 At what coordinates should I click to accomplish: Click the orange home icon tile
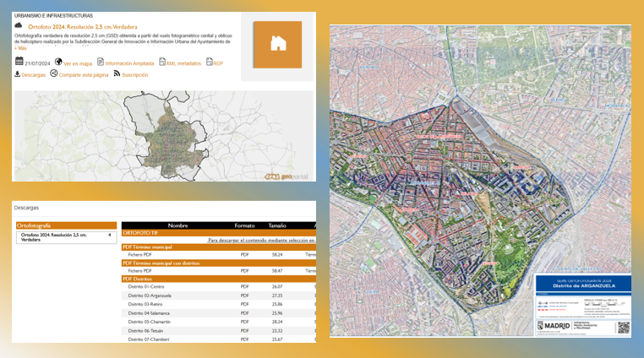pyautogui.click(x=278, y=45)
